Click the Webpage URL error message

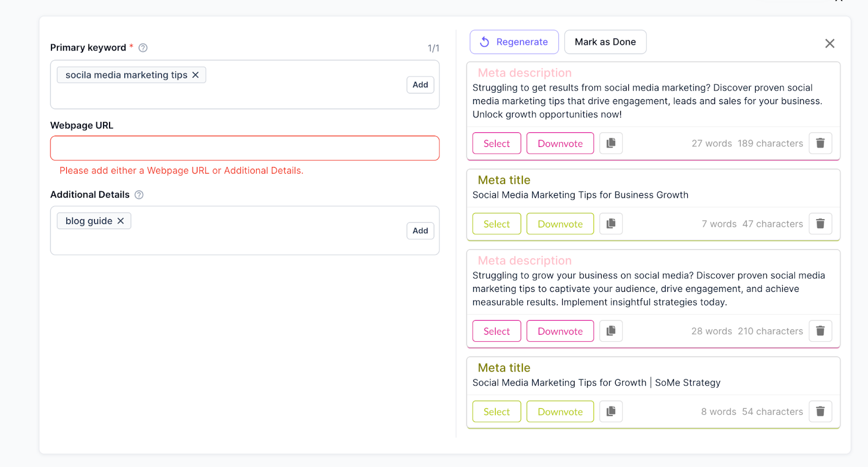coord(181,170)
